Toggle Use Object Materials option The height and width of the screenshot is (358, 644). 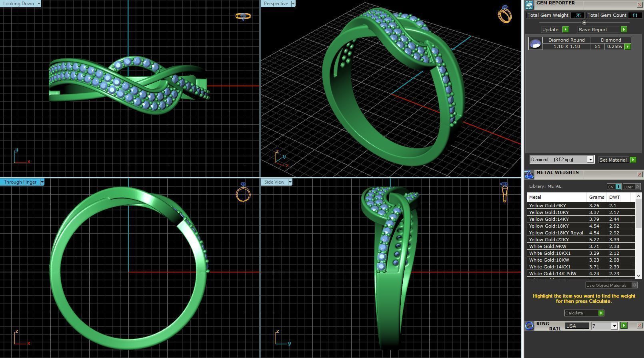(x=611, y=285)
